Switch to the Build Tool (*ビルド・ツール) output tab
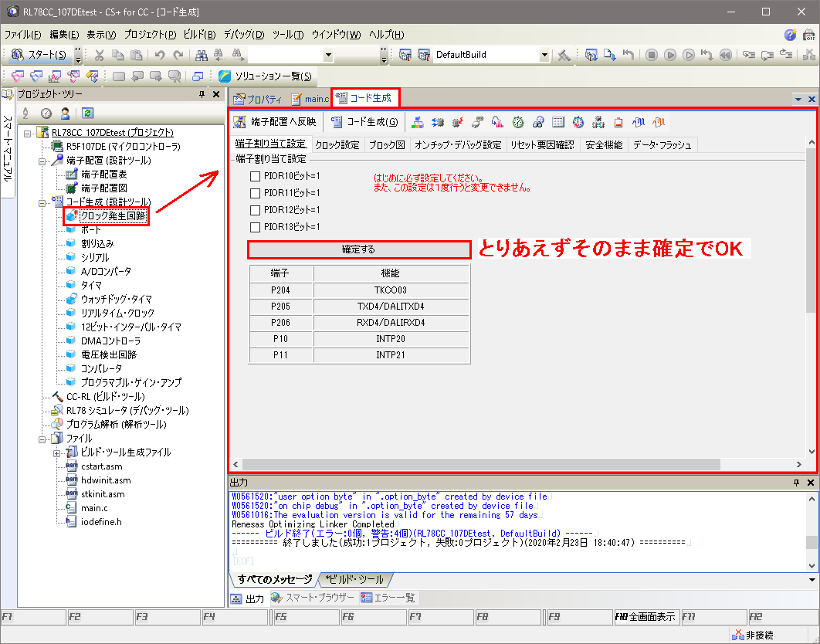 354,579
